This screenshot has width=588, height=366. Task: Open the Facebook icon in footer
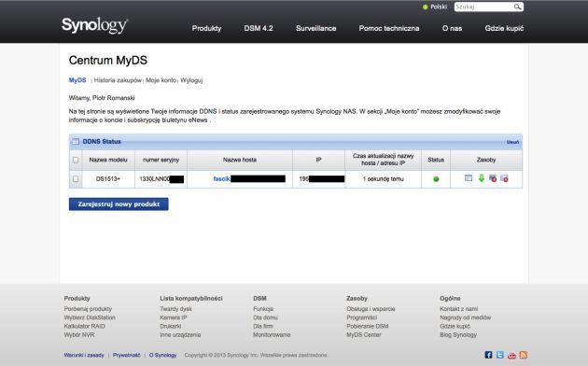(x=488, y=355)
